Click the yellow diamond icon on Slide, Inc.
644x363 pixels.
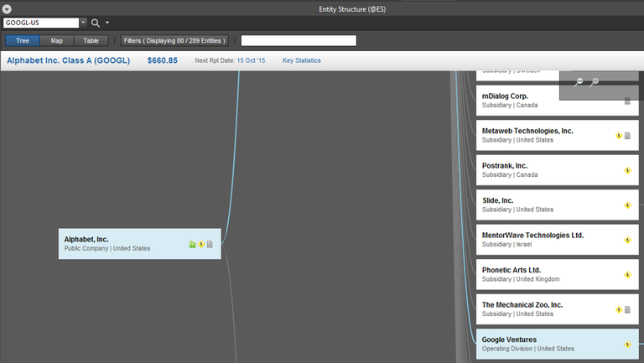pos(627,205)
